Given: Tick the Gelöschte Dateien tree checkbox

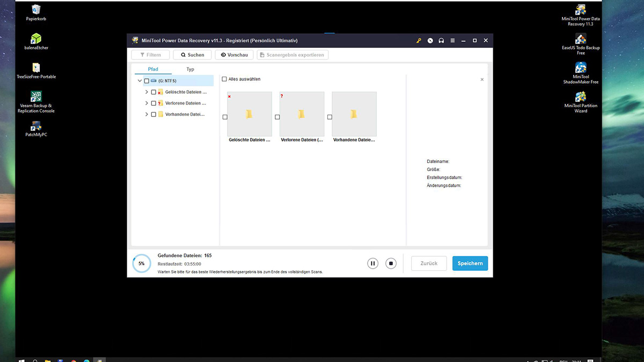Looking at the screenshot, I should [153, 92].
